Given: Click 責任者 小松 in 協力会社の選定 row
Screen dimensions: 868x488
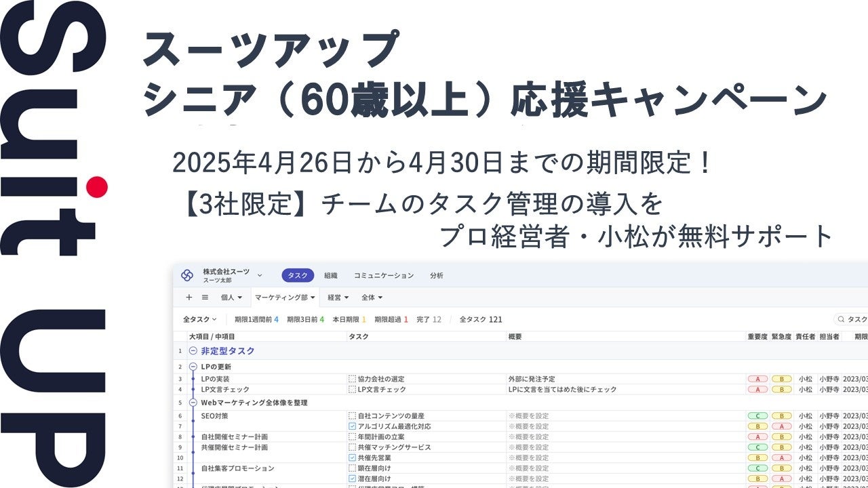Looking at the screenshot, I should pyautogui.click(x=805, y=379).
